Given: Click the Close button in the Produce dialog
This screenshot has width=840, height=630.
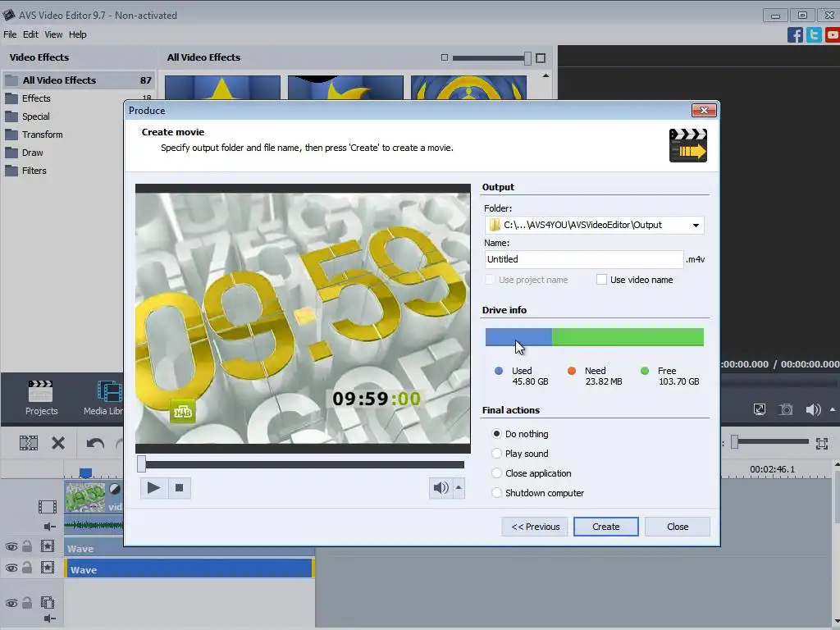Looking at the screenshot, I should (677, 527).
